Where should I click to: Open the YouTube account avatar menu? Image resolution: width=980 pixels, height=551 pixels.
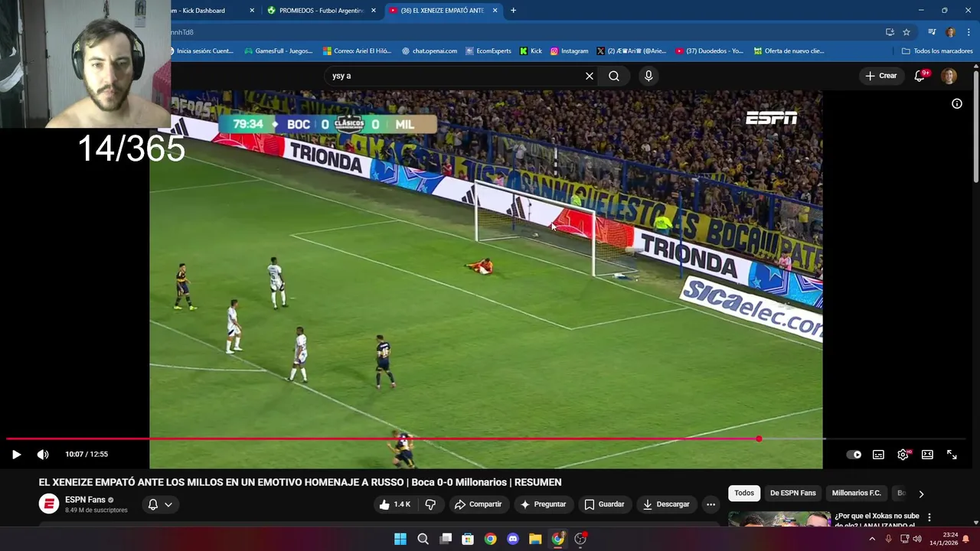949,76
